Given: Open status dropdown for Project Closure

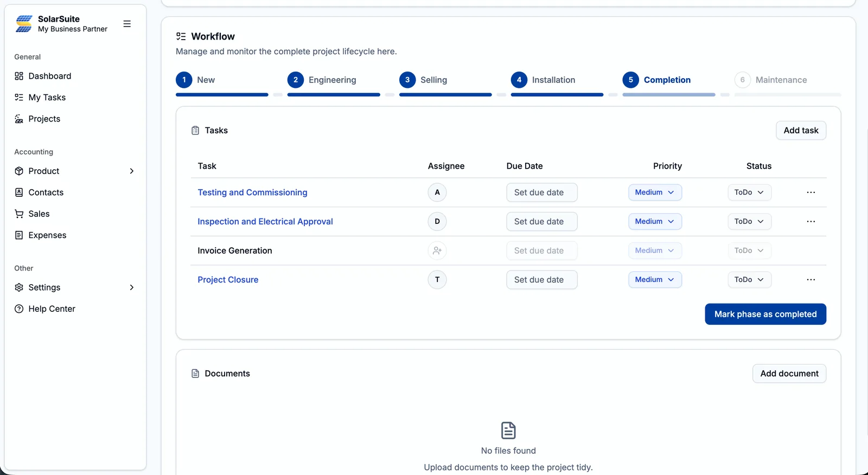Looking at the screenshot, I should [x=749, y=280].
